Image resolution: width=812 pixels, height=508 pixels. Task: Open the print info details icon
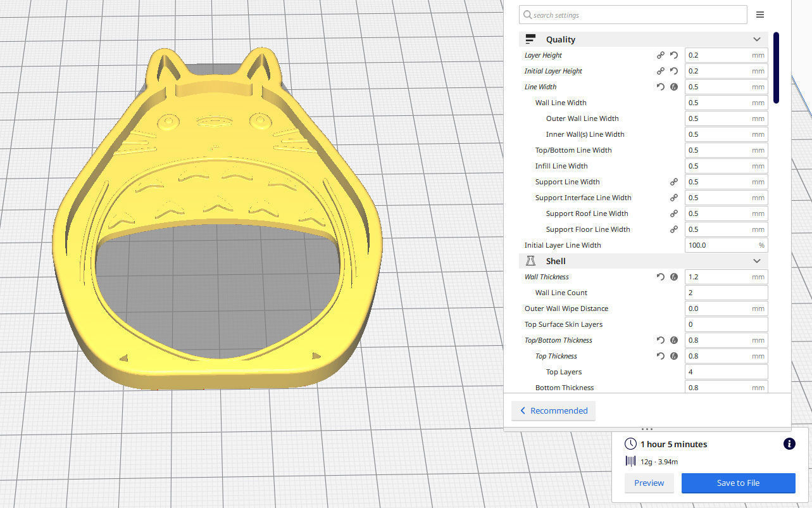tap(789, 444)
